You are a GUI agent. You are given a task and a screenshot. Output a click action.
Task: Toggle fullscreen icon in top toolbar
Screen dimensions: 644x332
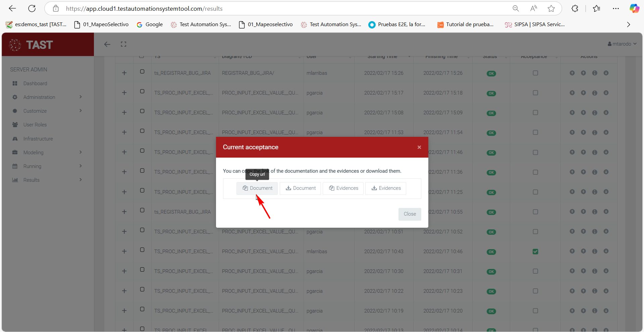point(123,44)
